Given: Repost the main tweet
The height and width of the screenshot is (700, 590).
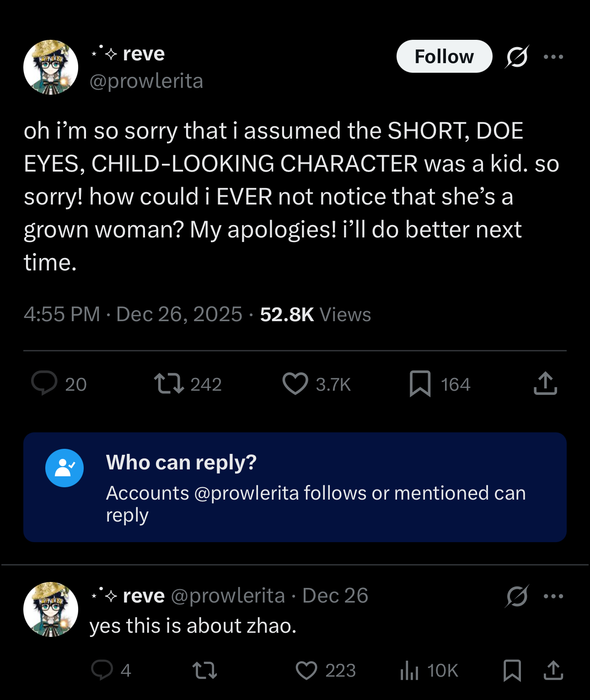Looking at the screenshot, I should point(169,383).
